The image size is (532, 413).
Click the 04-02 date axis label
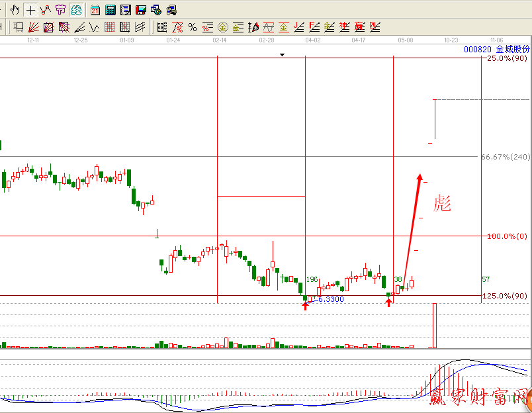point(312,40)
